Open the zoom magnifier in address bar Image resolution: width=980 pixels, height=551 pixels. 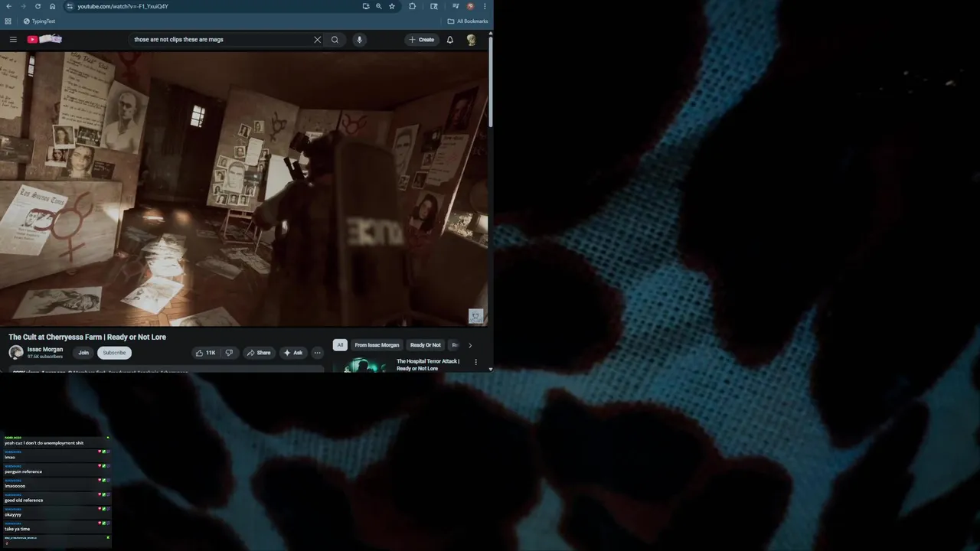tap(379, 6)
